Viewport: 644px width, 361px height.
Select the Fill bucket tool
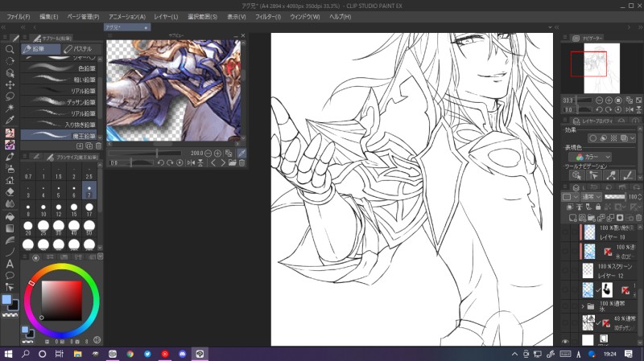click(x=10, y=216)
